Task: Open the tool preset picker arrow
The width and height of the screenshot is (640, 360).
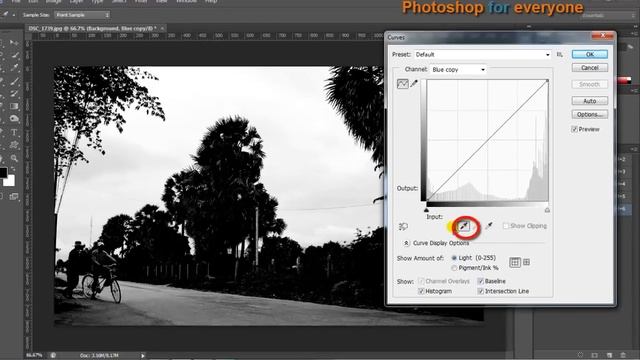Action: pos(13,15)
